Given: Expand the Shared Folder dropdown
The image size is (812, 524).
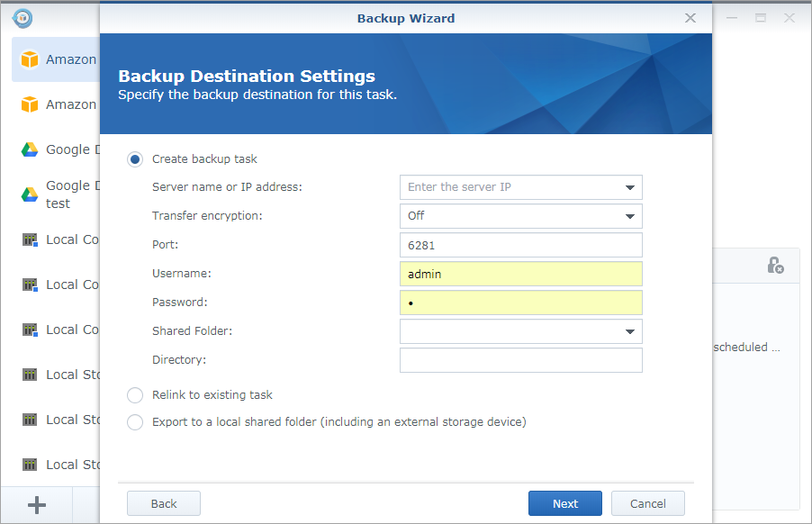Looking at the screenshot, I should 630,331.
